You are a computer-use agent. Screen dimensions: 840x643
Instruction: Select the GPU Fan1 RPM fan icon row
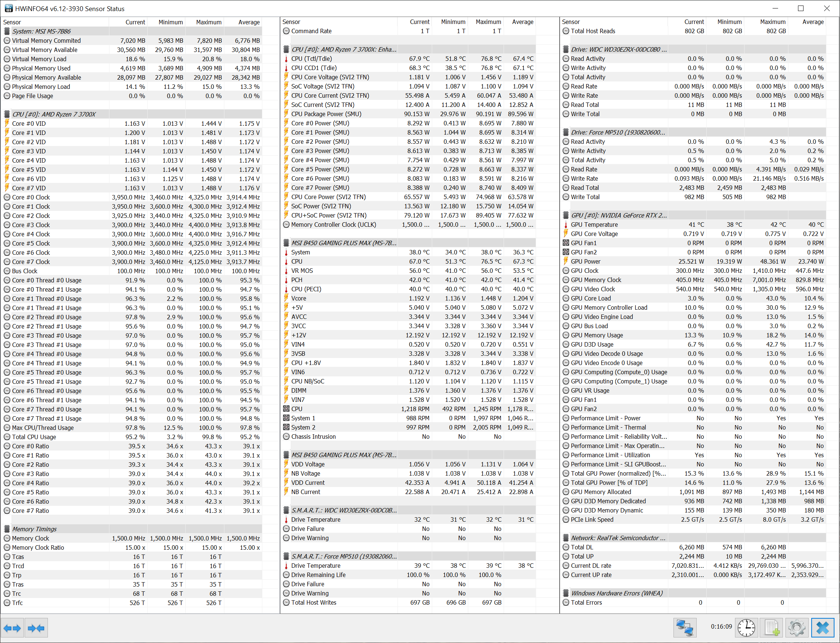[584, 243]
